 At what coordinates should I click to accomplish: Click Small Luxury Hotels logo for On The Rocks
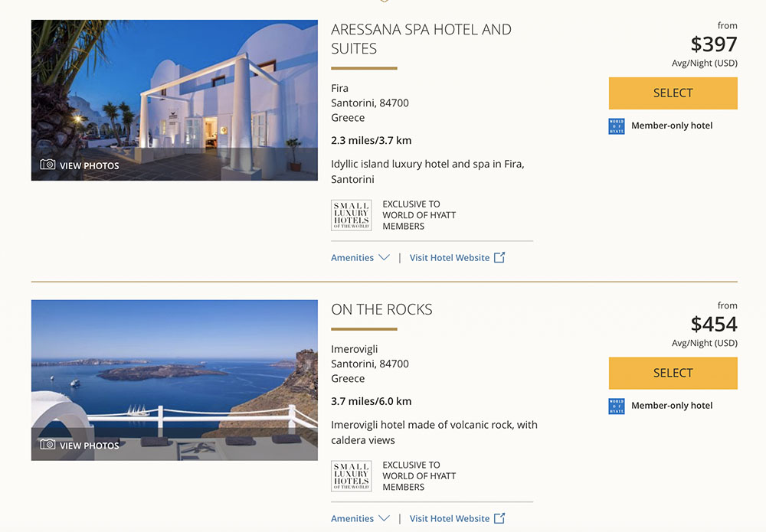(352, 476)
